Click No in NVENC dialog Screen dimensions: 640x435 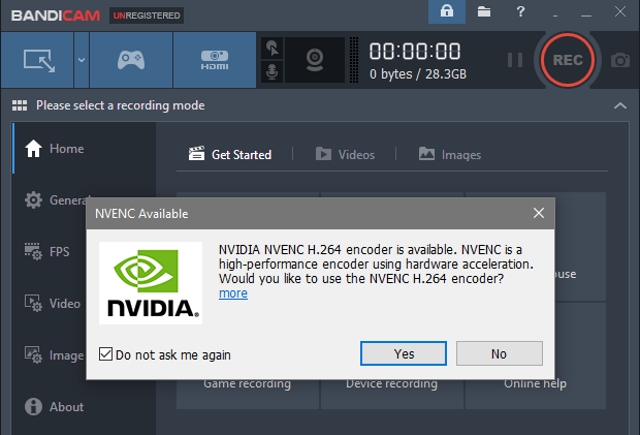(499, 353)
